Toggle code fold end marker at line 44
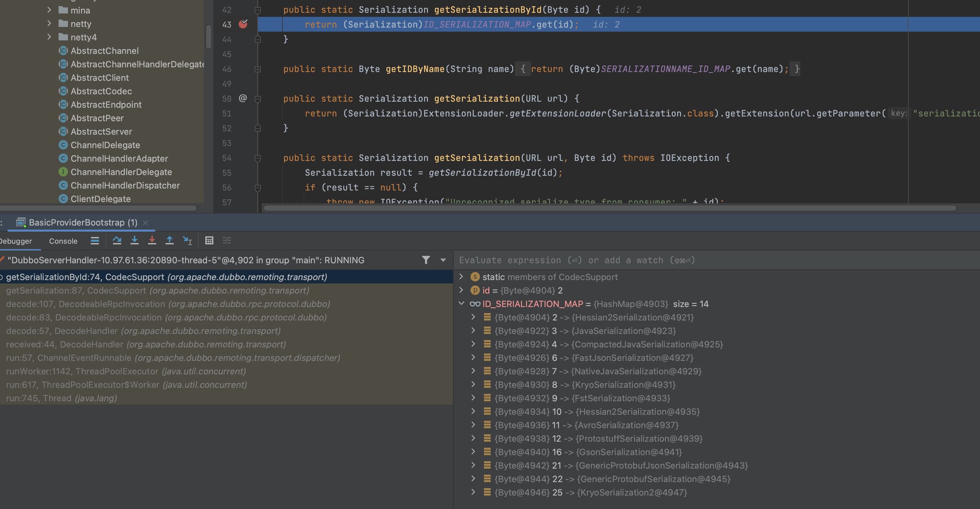Image resolution: width=980 pixels, height=509 pixels. (x=257, y=39)
